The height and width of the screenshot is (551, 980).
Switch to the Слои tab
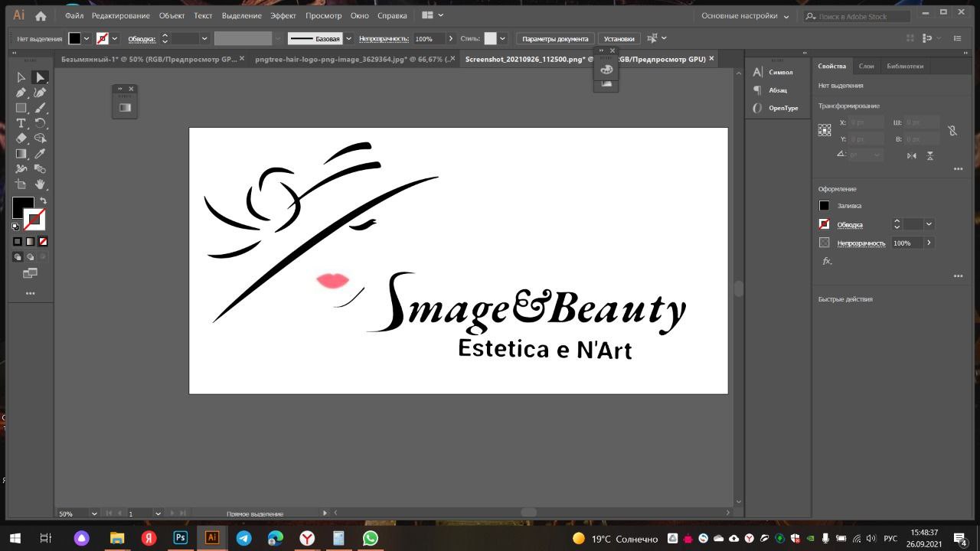click(x=866, y=67)
